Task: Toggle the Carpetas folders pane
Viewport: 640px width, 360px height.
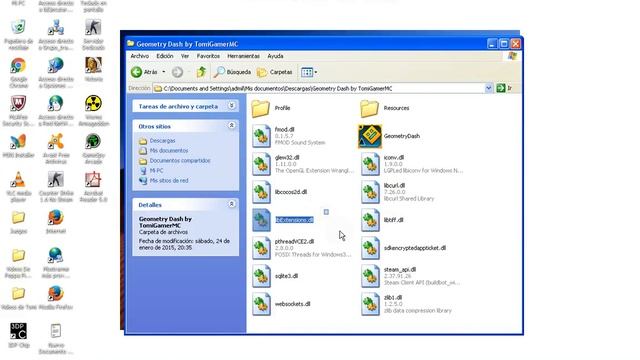Action: 275,72
